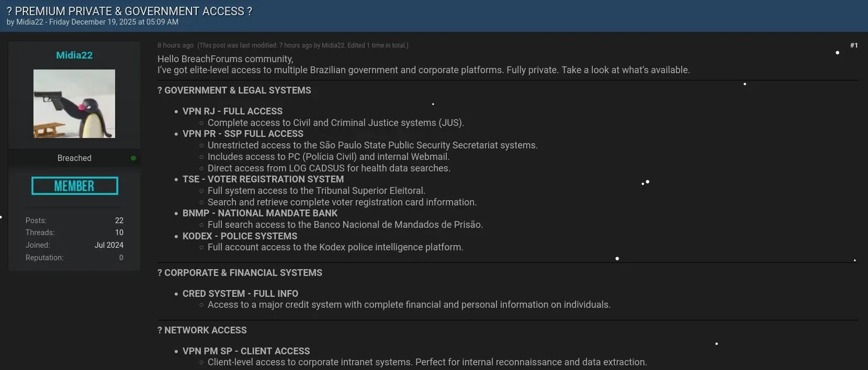Image resolution: width=868 pixels, height=370 pixels.
Task: Click Midia22's penguin avatar image
Action: [x=74, y=103]
